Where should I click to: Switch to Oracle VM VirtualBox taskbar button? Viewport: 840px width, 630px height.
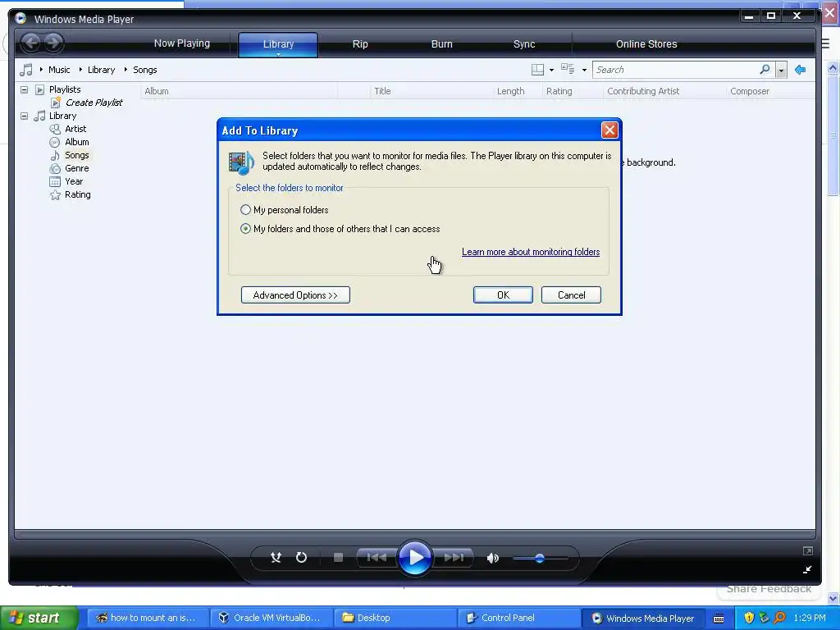(272, 618)
